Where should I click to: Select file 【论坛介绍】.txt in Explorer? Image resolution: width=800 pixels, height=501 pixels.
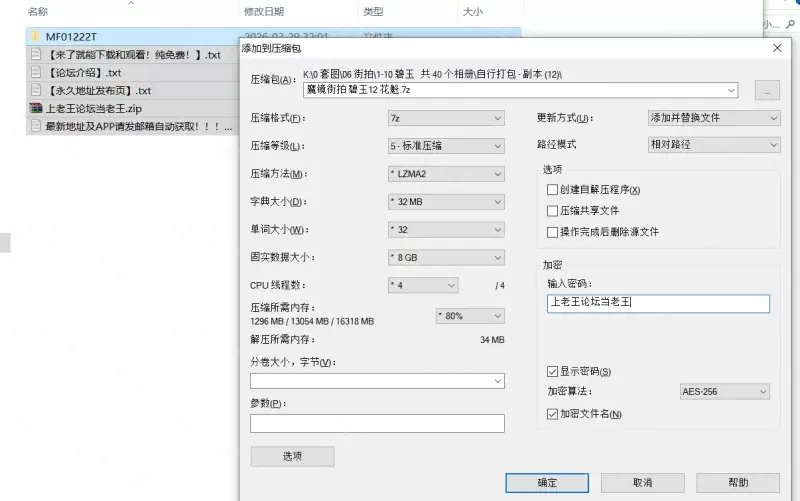coord(84,72)
